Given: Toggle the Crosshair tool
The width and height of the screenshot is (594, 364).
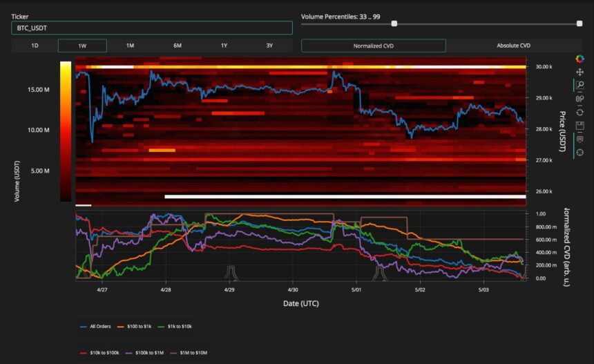Looking at the screenshot, I should pos(580,152).
